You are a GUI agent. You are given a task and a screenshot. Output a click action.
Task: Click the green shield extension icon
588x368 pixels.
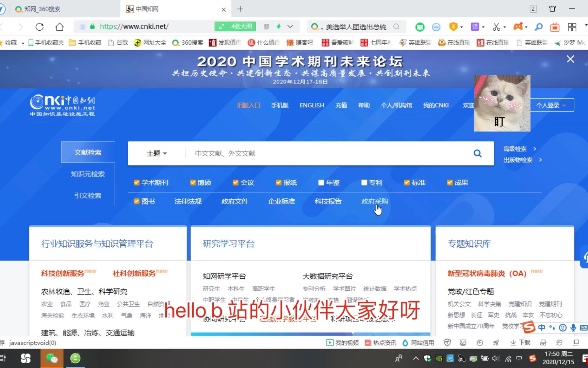coord(420,27)
